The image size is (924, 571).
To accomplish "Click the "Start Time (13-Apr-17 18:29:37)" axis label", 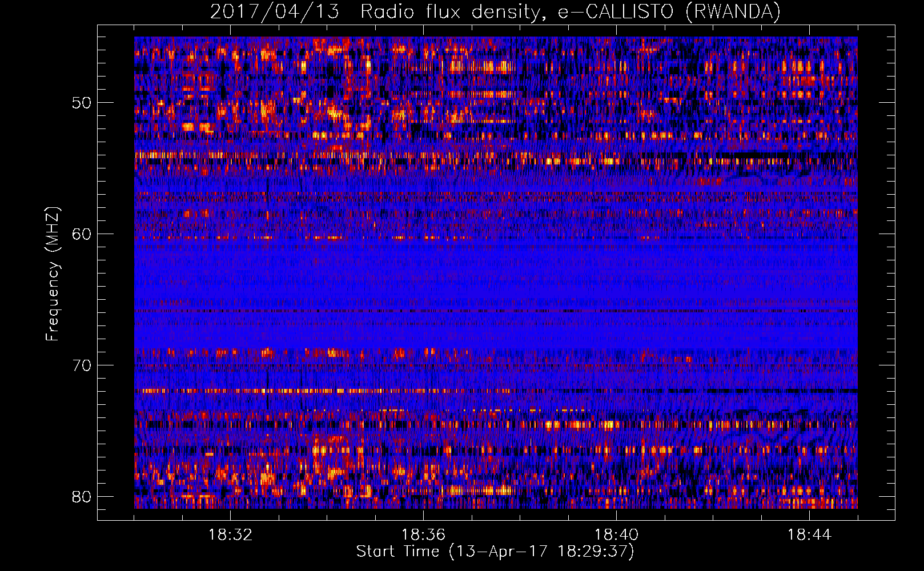I will tap(495, 552).
